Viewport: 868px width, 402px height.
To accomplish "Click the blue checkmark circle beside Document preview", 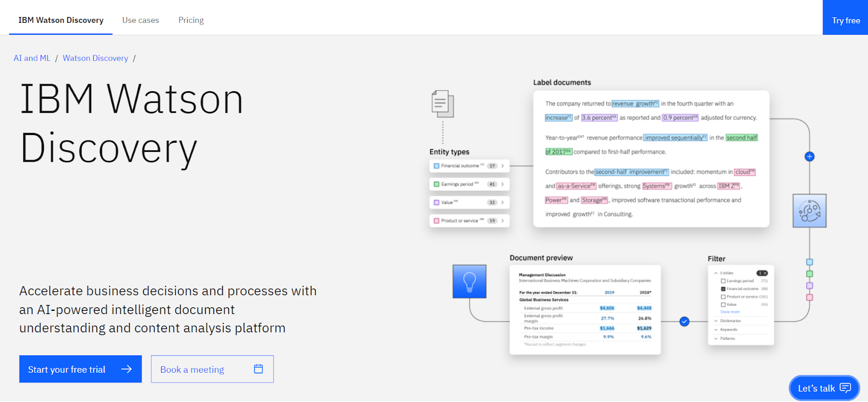I will (685, 322).
